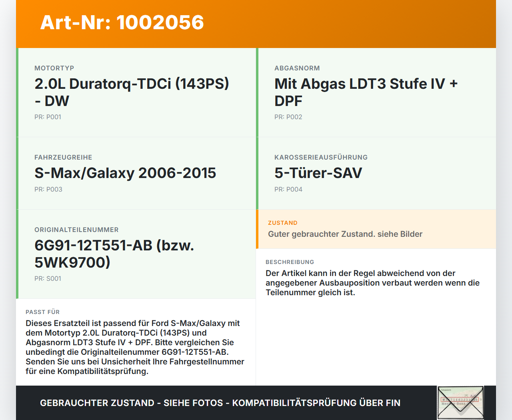Click the PR: P004 code

click(288, 189)
